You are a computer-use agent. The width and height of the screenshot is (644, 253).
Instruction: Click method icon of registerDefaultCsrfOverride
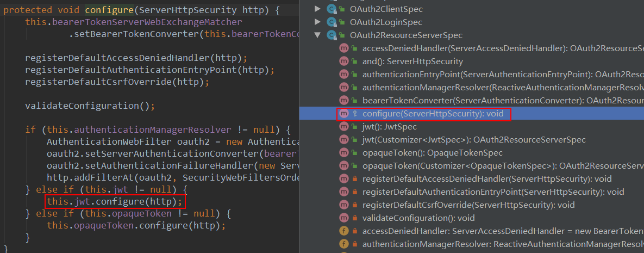pyautogui.click(x=344, y=205)
